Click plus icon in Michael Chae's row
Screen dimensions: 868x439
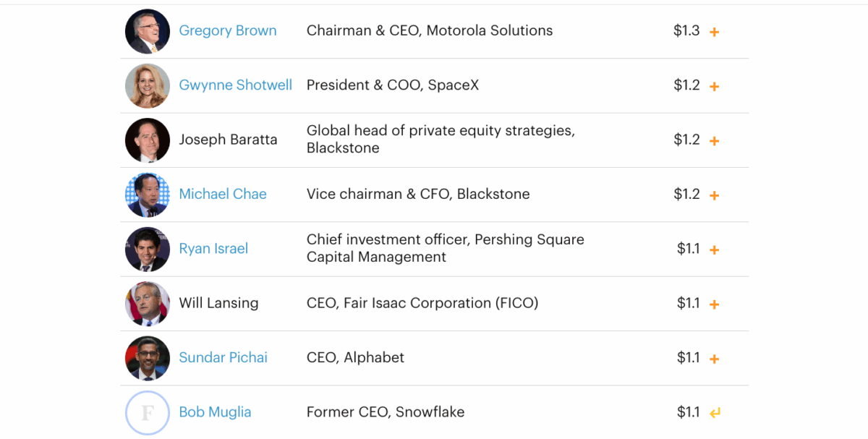[714, 195]
